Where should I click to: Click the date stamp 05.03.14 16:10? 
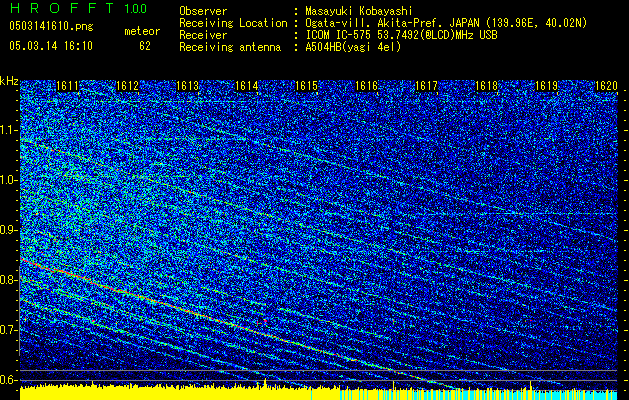[51, 46]
